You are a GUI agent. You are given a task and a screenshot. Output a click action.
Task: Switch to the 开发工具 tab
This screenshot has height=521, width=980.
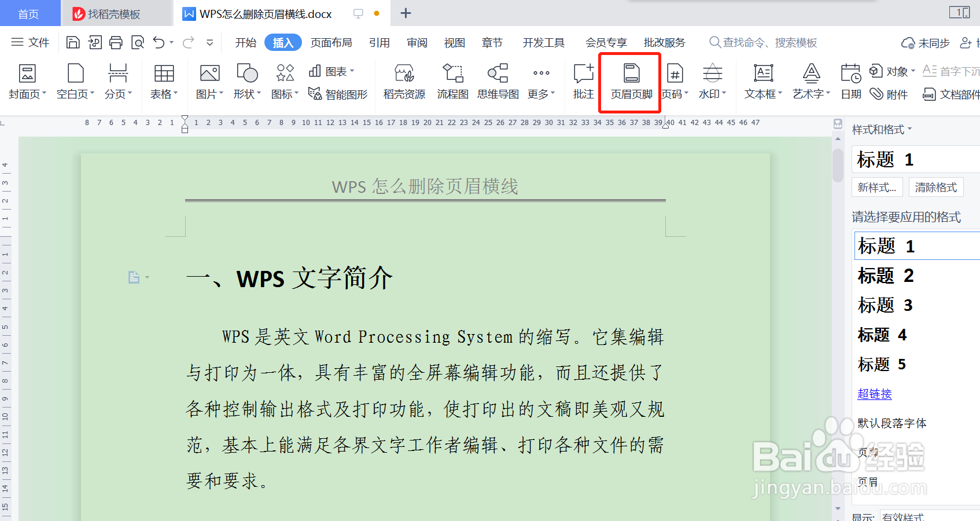(543, 42)
